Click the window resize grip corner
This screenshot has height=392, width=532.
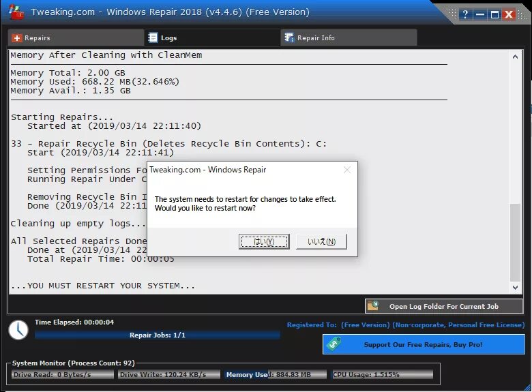click(x=527, y=387)
